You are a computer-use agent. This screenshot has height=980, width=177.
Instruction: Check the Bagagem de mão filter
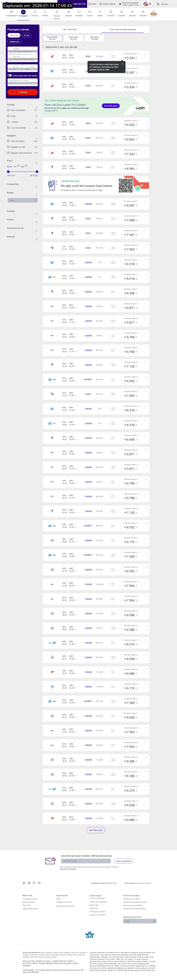(x=8, y=147)
